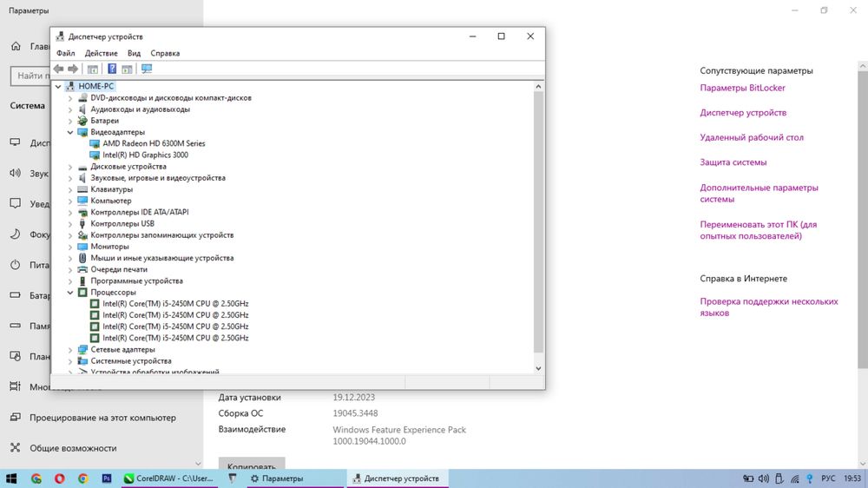Expand DVD-дисководы и дисководы компакт-дисков
The width and height of the screenshot is (868, 488).
pyautogui.click(x=70, y=98)
